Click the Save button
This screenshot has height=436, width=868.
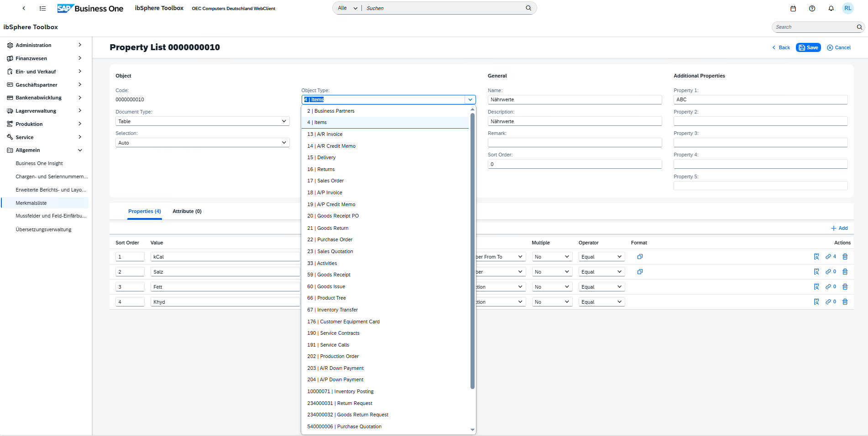click(808, 47)
